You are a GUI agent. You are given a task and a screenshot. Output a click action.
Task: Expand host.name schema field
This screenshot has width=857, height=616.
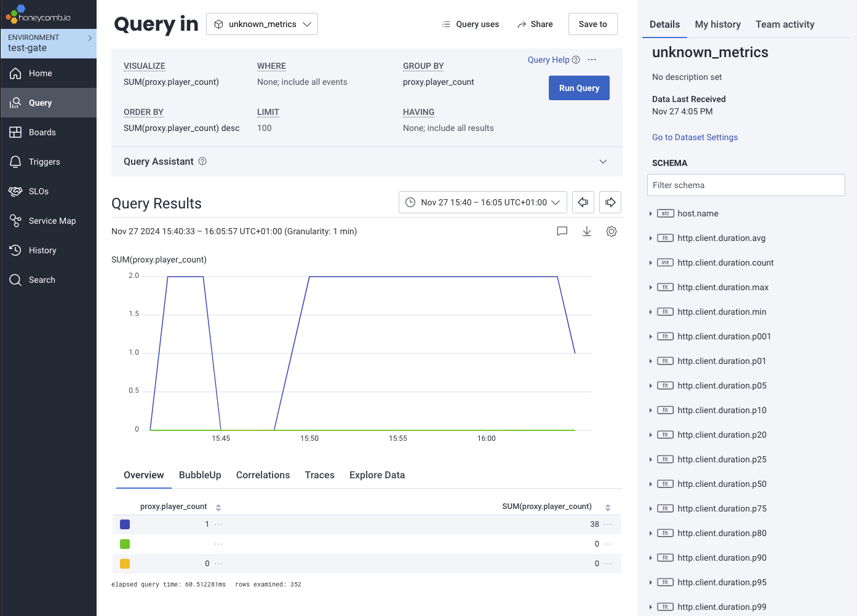coord(651,213)
